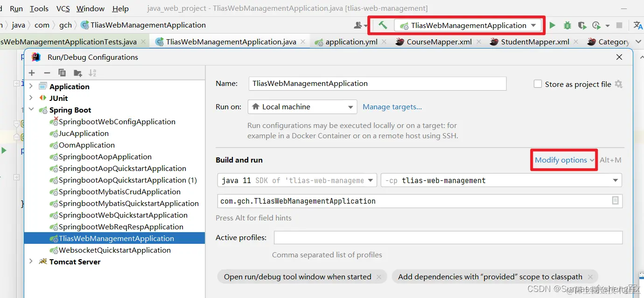Run with Coverage shield icon

tap(581, 25)
